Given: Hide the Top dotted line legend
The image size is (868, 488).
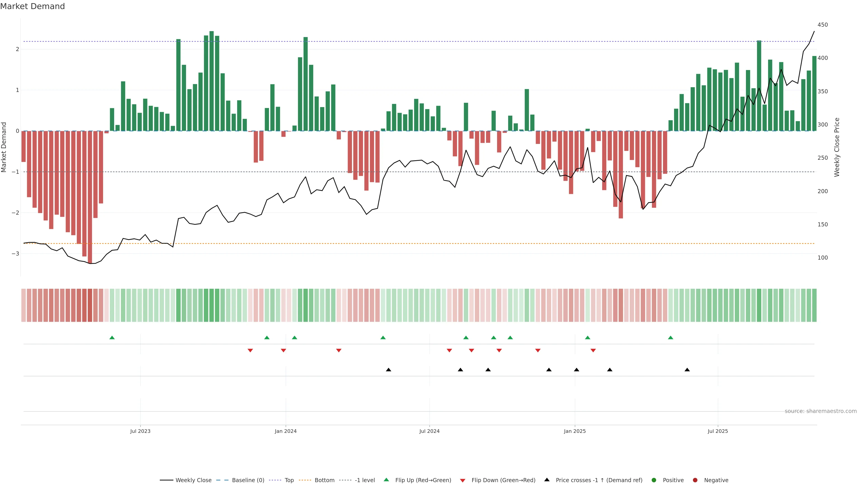Looking at the screenshot, I should (x=289, y=480).
